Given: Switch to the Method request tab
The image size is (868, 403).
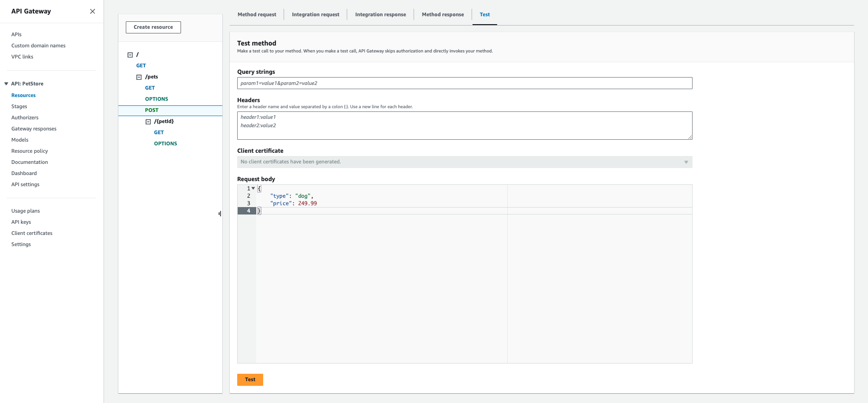Looking at the screenshot, I should pos(257,15).
